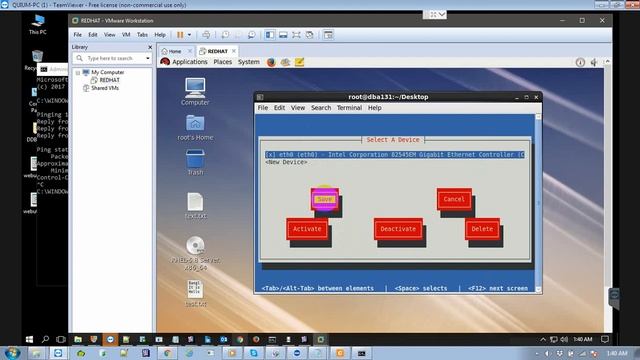This screenshot has width=640, height=360.
Task: Enter full screen mode via VMware toolbar icon
Action: (x=296, y=35)
